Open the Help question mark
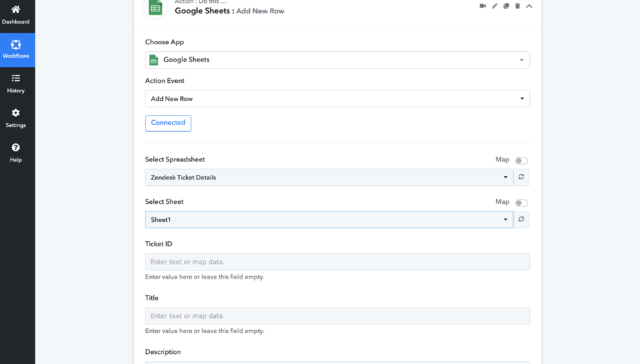This screenshot has width=640, height=364. tap(16, 153)
